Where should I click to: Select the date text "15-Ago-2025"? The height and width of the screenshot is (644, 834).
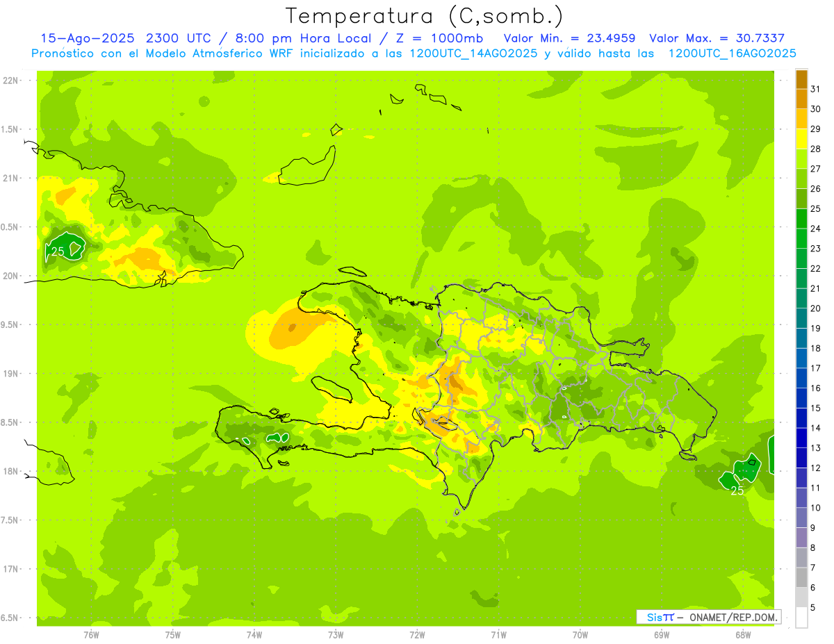pos(87,38)
